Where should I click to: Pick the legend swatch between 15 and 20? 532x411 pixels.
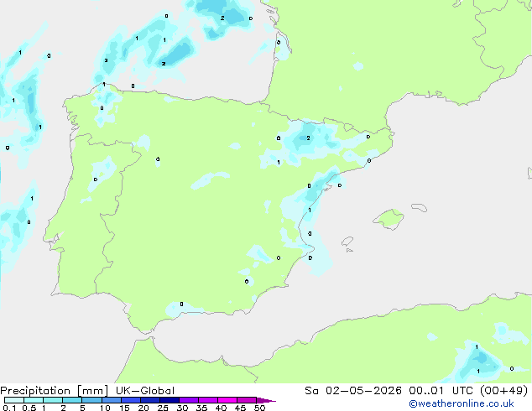coord(131,400)
